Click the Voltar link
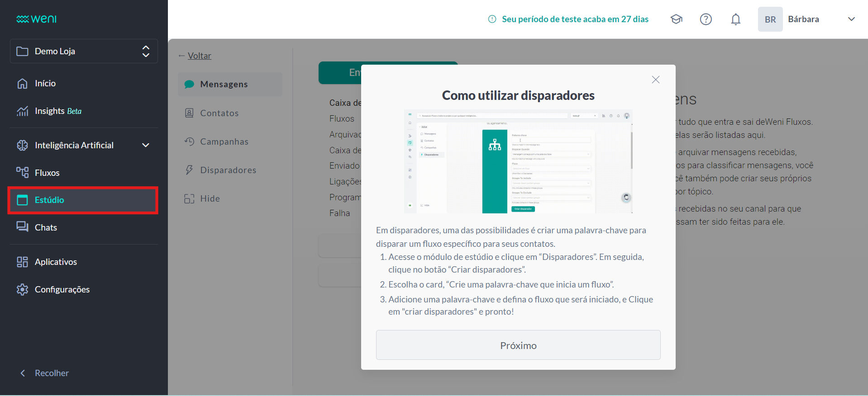The width and height of the screenshot is (868, 396). (x=199, y=56)
